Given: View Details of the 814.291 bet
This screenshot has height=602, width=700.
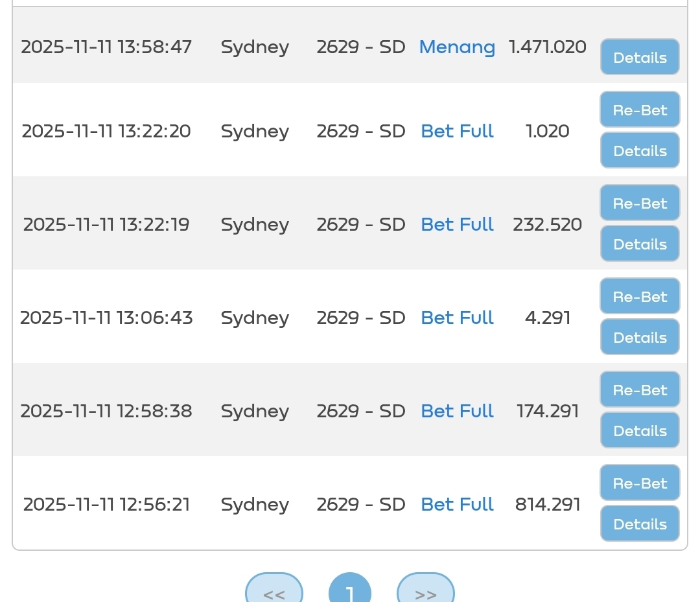Looking at the screenshot, I should pos(640,524).
